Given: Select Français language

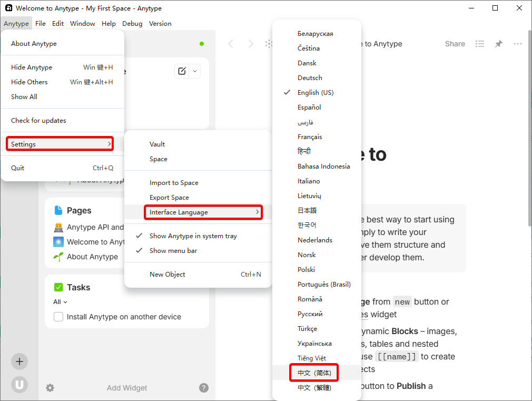Looking at the screenshot, I should [x=317, y=137].
